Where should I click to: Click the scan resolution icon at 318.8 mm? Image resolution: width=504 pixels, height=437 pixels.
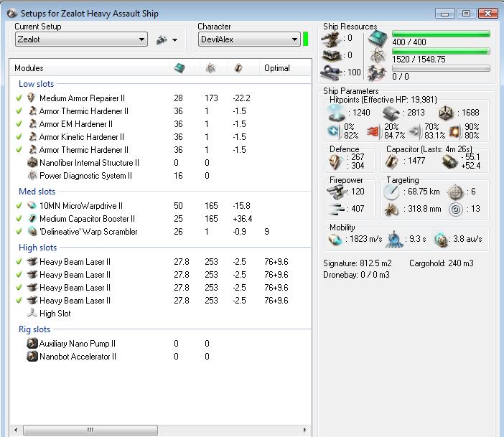(x=391, y=210)
